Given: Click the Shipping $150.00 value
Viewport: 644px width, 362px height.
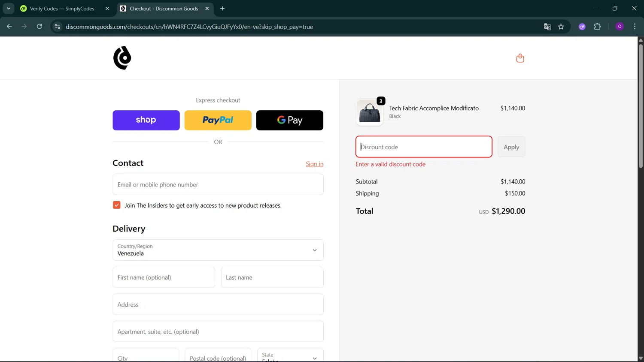Looking at the screenshot, I should pos(515,193).
